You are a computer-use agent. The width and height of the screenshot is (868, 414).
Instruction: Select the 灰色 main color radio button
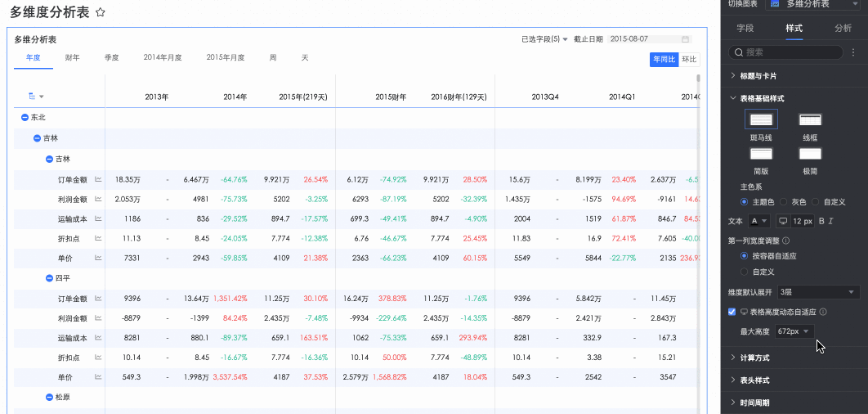click(x=784, y=201)
